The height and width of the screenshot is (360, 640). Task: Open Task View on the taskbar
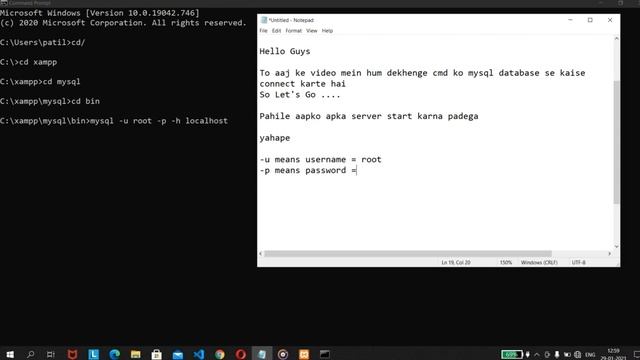click(51, 354)
